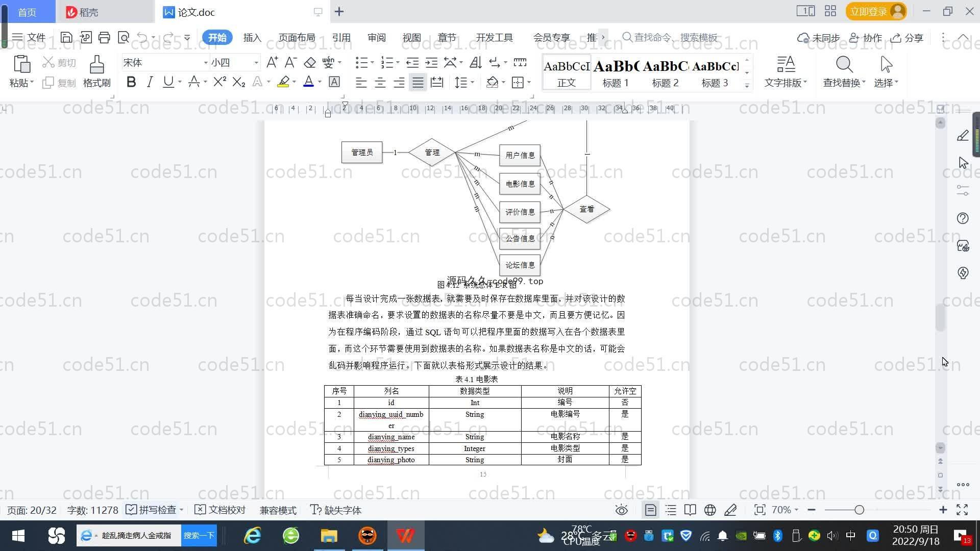The width and height of the screenshot is (980, 551).
Task: Toggle Italic formatting
Action: pyautogui.click(x=150, y=82)
